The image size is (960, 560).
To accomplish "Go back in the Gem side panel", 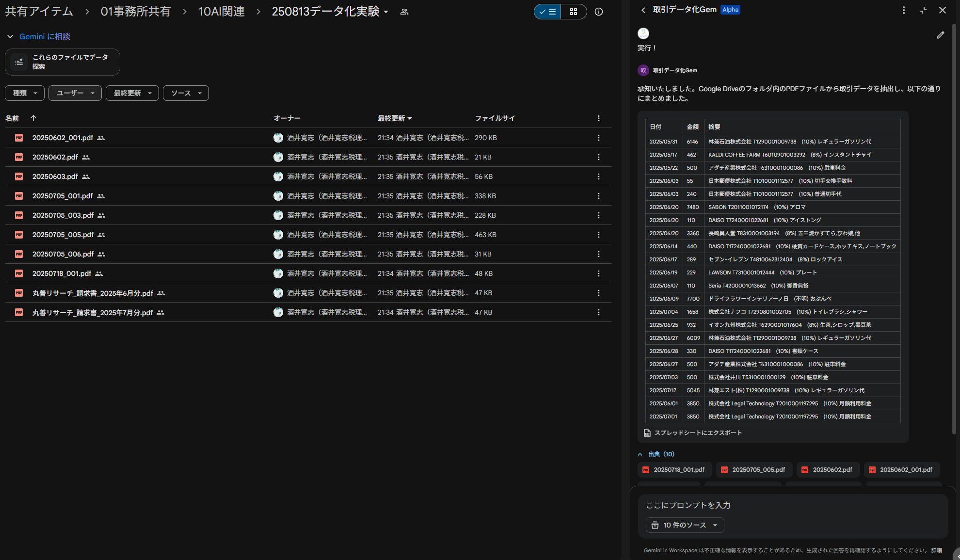I will [643, 10].
